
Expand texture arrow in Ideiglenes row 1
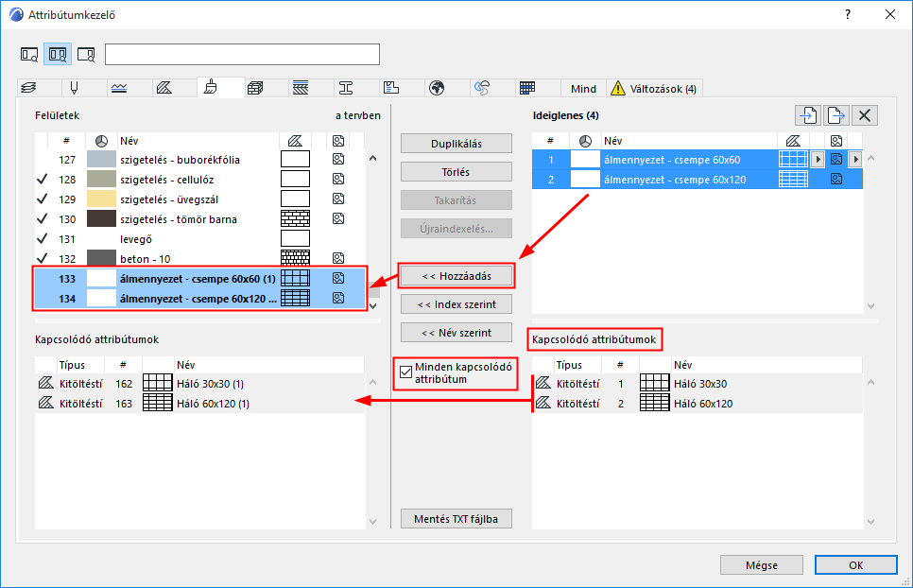pyautogui.click(x=856, y=159)
